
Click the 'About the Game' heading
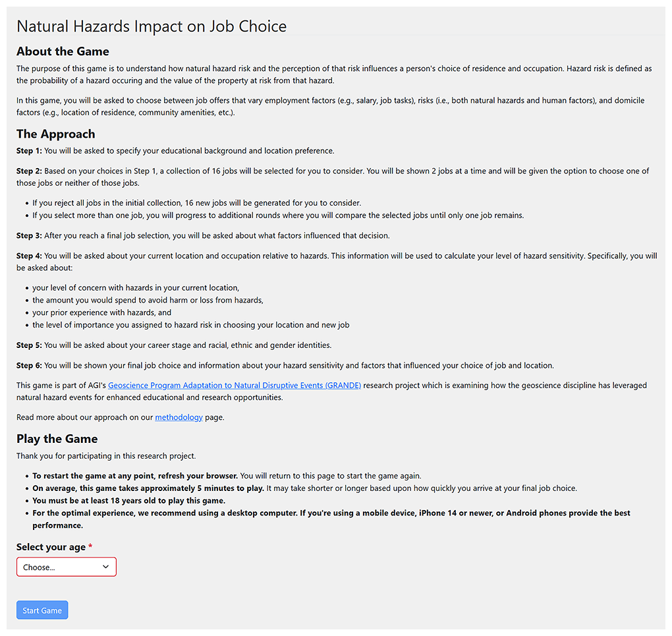click(x=63, y=51)
